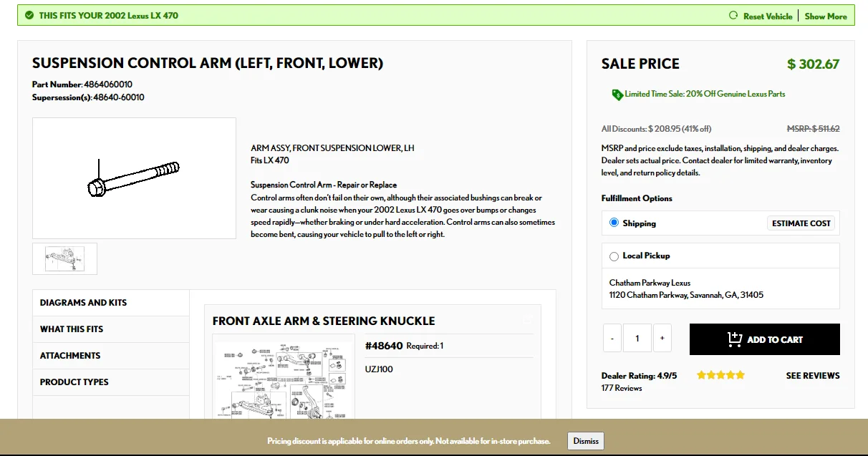Viewport: 868px width, 456px height.
Task: Click the green checkmark fitment icon
Action: tap(29, 15)
